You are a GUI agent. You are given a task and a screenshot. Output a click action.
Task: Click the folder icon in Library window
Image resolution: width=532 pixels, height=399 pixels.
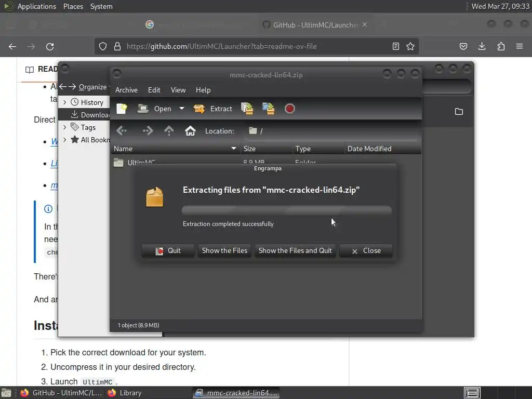pos(459,111)
